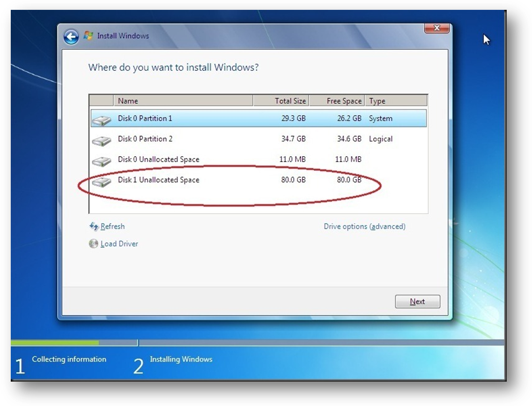Click the Refresh arrows icon
Image resolution: width=532 pixels, height=406 pixels.
click(94, 226)
